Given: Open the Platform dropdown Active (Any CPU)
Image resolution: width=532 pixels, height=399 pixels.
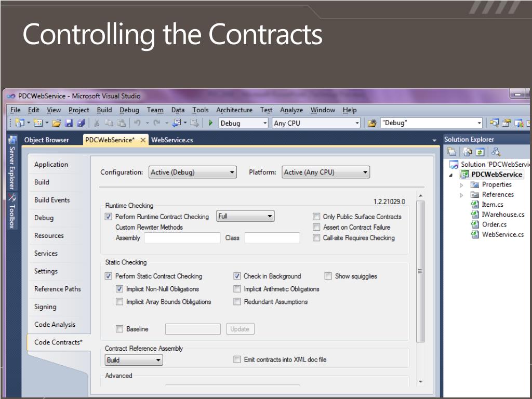Looking at the screenshot, I should (x=326, y=172).
